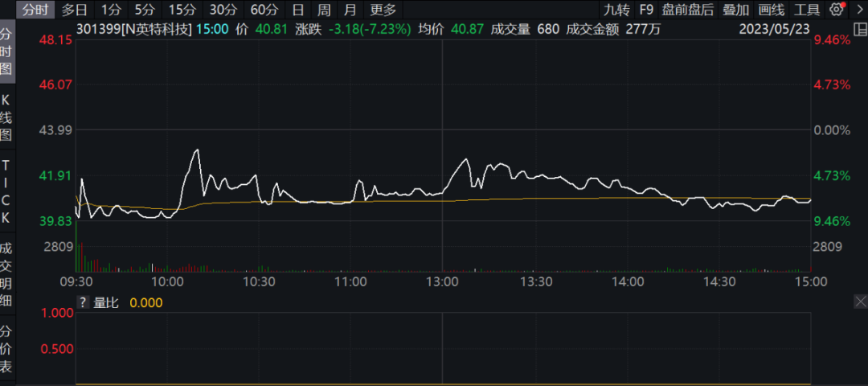
Task: Click the 0.500 量比 axis label
Action: (58, 349)
